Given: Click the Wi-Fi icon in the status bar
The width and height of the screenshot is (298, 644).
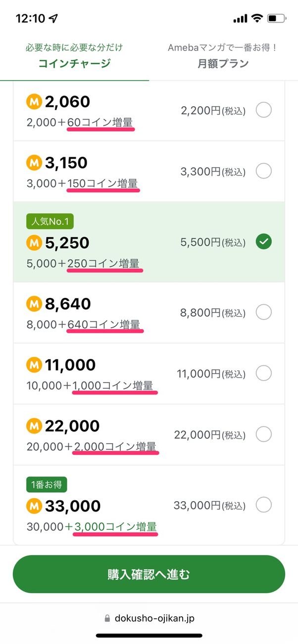Looking at the screenshot, I should point(256,18).
